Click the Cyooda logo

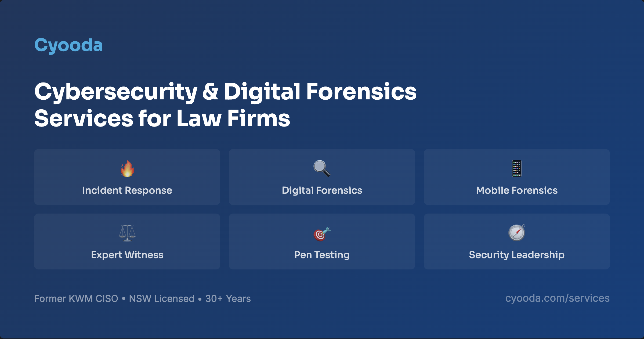tap(68, 45)
